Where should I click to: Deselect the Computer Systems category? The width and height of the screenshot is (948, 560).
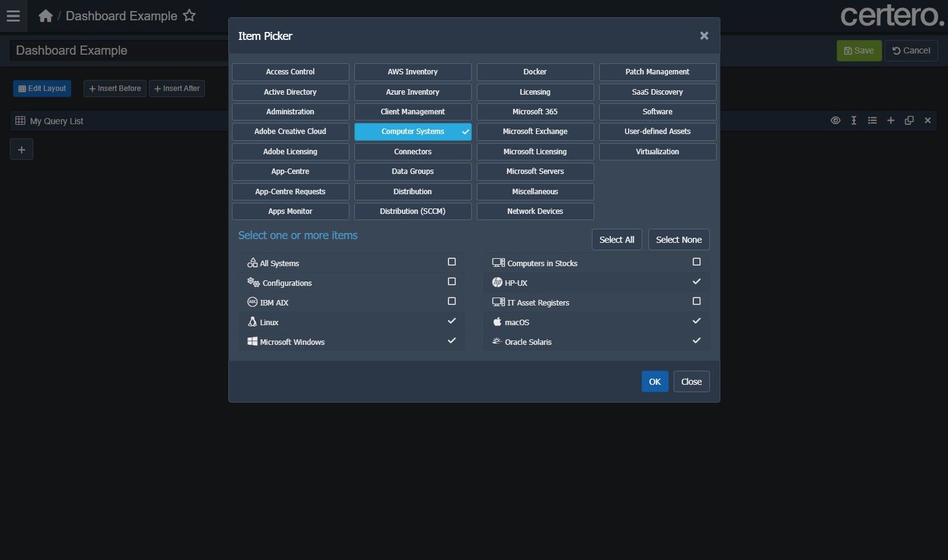tap(413, 132)
